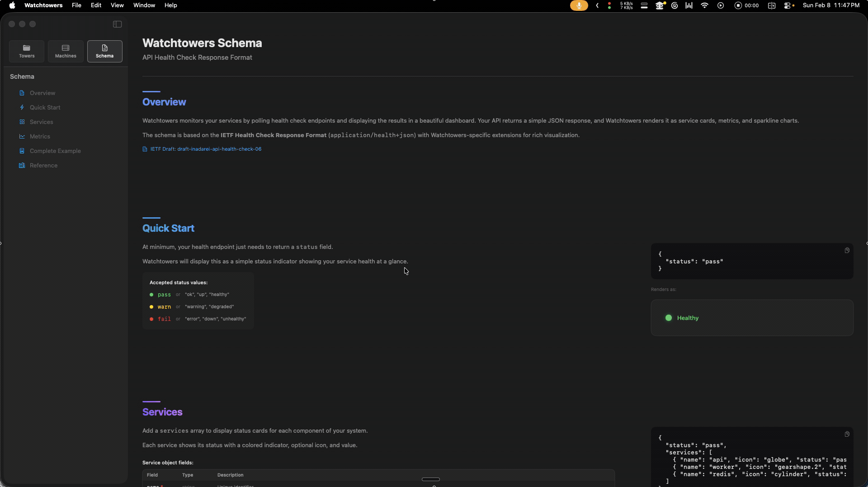Viewport: 868px width, 487px height.
Task: Select the Quick Start lightning bolt icon
Action: [22, 107]
